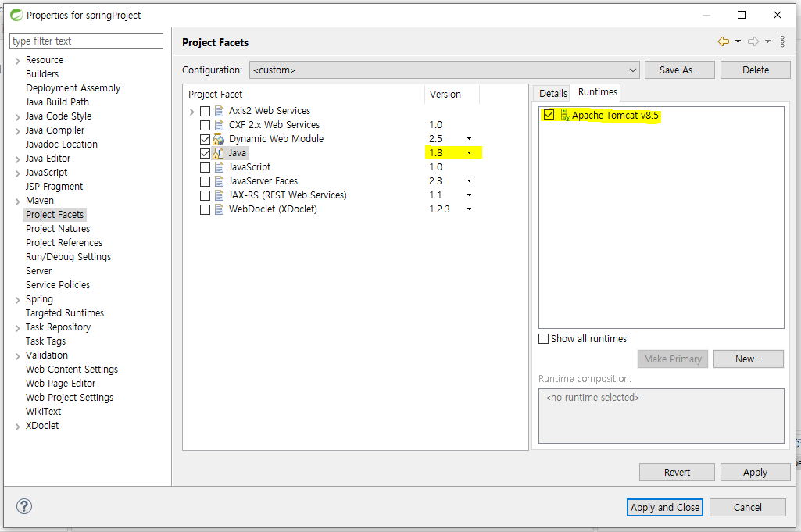
Task: Select Project Facets in the sidebar
Action: (x=55, y=214)
